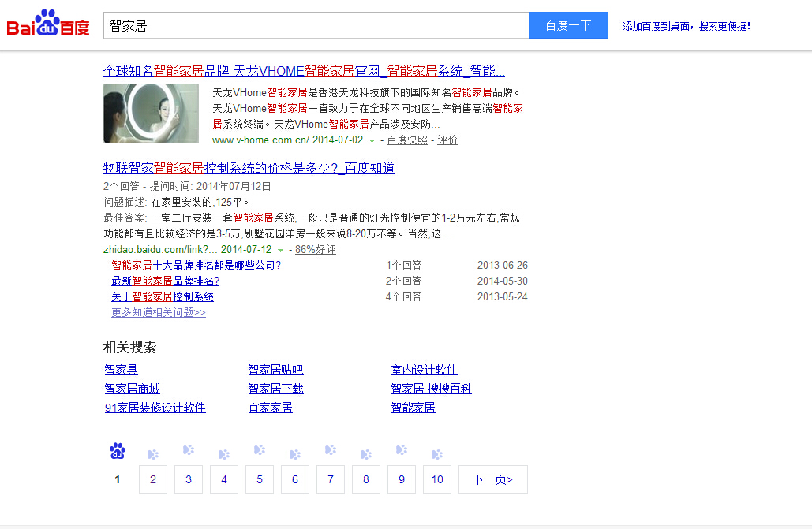This screenshot has width=812, height=529.
Task: Click the mirror thumbnail of the VHome result
Action: [x=152, y=114]
